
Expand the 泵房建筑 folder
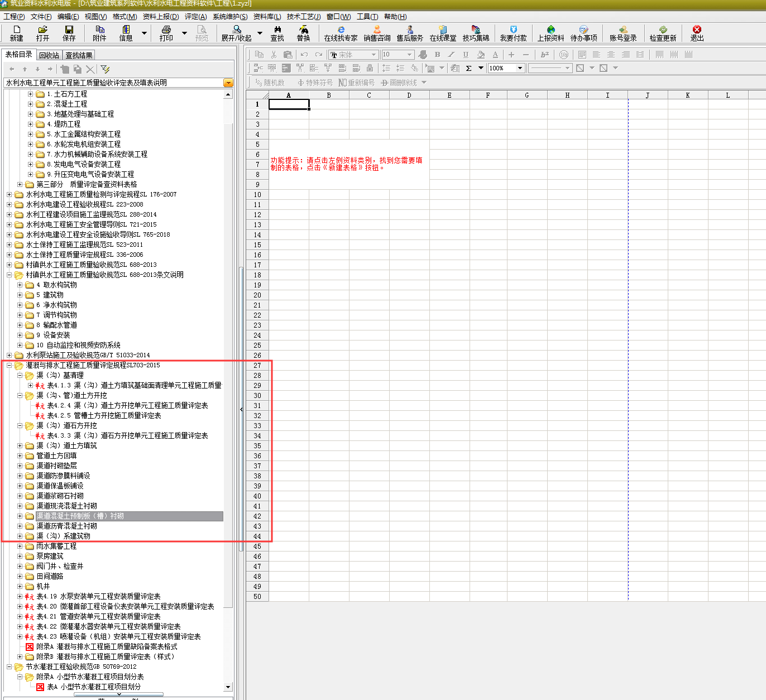(x=20, y=556)
